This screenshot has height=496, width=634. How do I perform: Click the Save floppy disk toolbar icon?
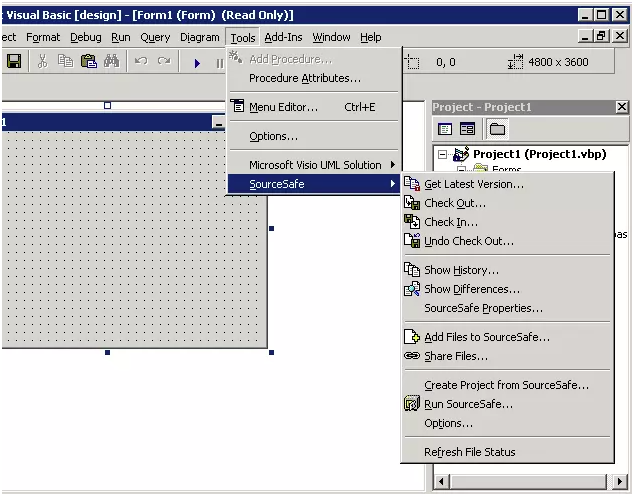(x=14, y=61)
